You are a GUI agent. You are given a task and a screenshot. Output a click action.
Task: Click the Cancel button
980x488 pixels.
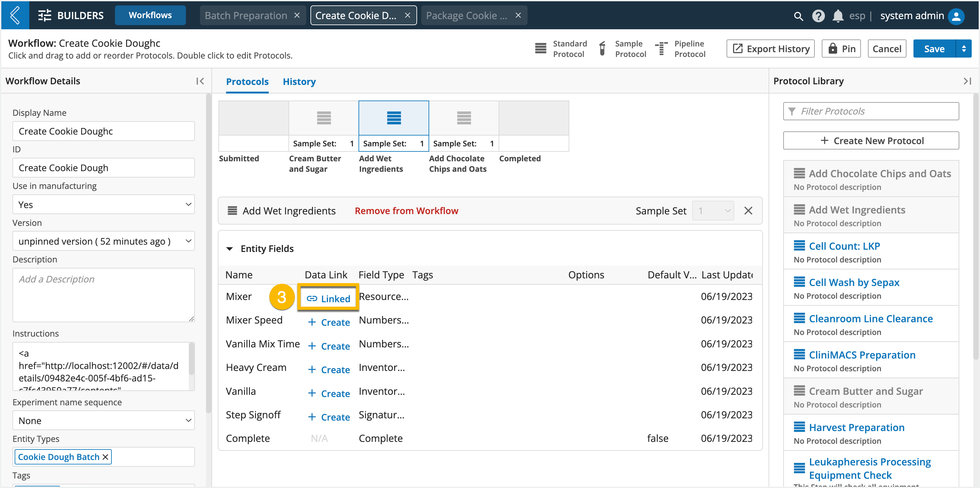pyautogui.click(x=887, y=49)
